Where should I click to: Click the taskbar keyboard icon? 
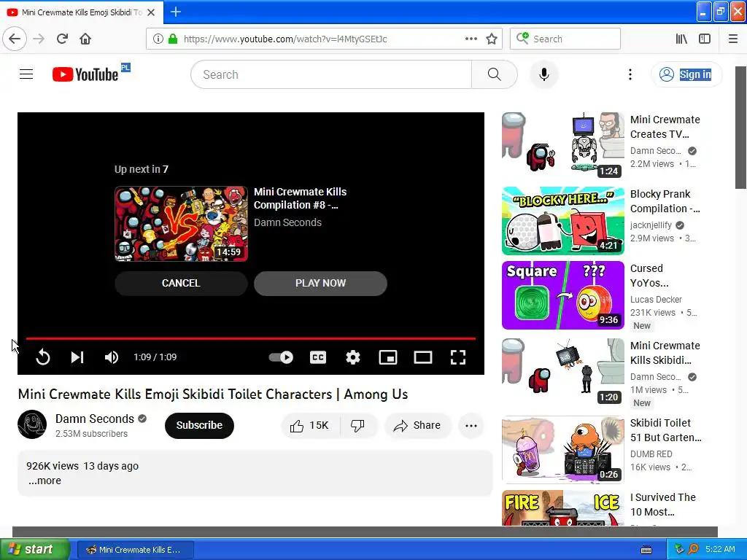[646, 550]
